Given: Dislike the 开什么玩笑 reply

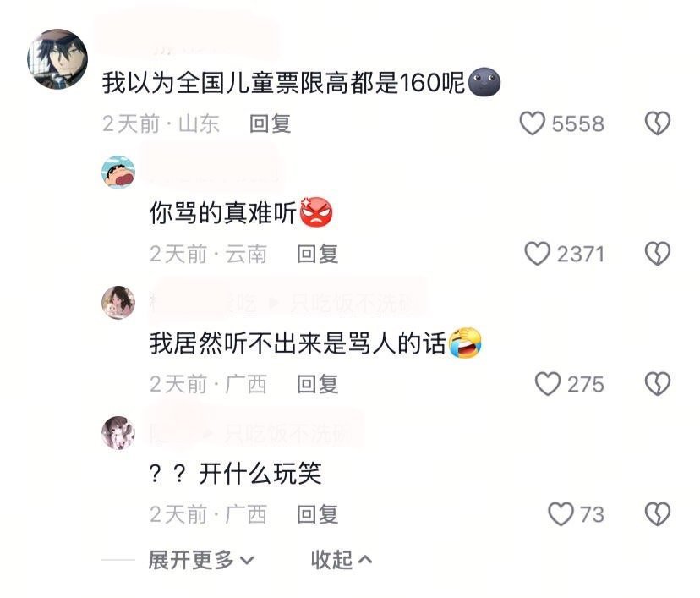Looking at the screenshot, I should (x=658, y=514).
